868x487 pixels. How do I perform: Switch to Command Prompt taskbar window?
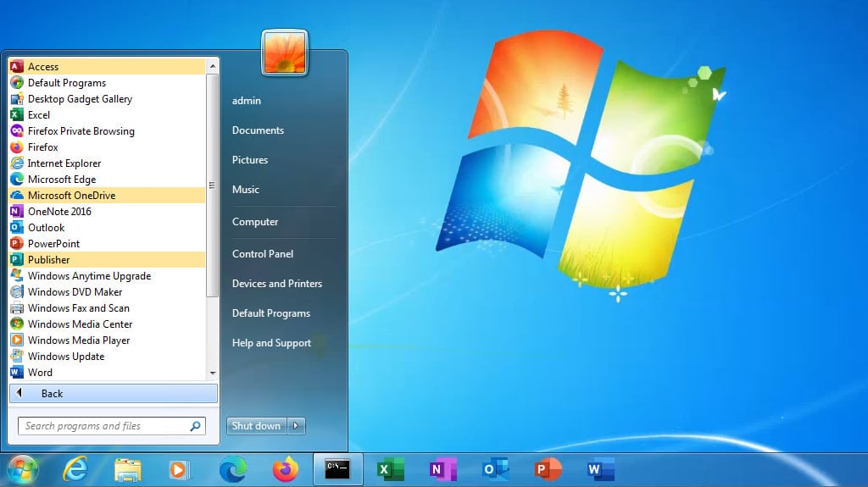pyautogui.click(x=337, y=470)
